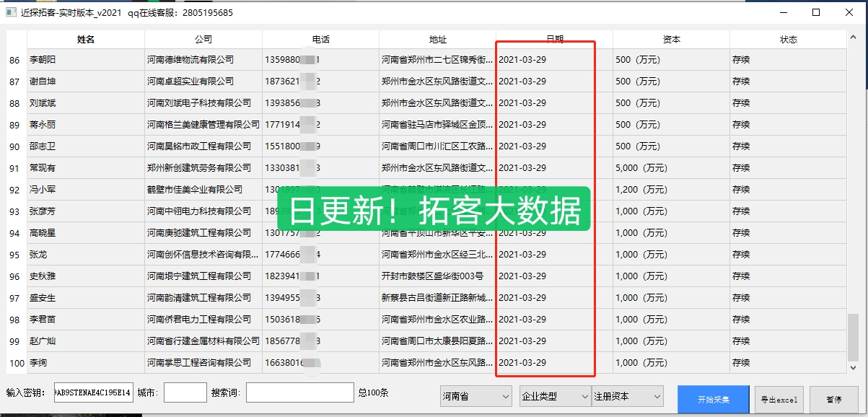This screenshot has height=417, width=868.
Task: Click the 姓名 column header
Action: point(86,40)
